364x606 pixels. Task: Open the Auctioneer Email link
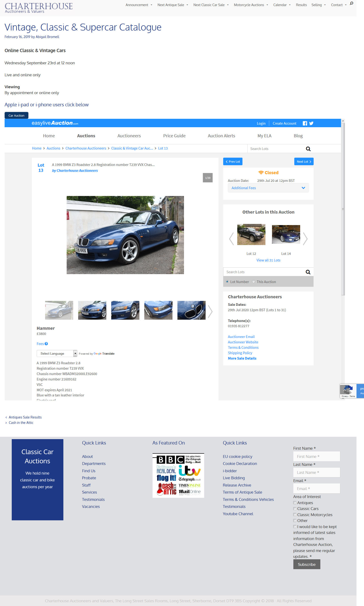[241, 337]
